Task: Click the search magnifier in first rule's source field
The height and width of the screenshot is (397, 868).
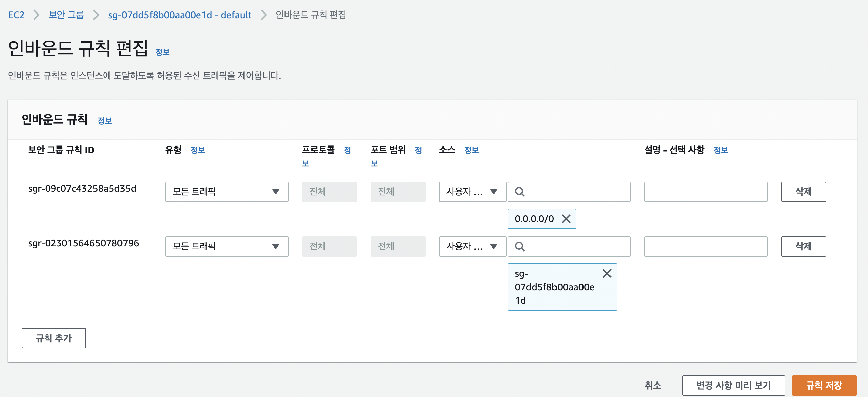Action: (520, 192)
